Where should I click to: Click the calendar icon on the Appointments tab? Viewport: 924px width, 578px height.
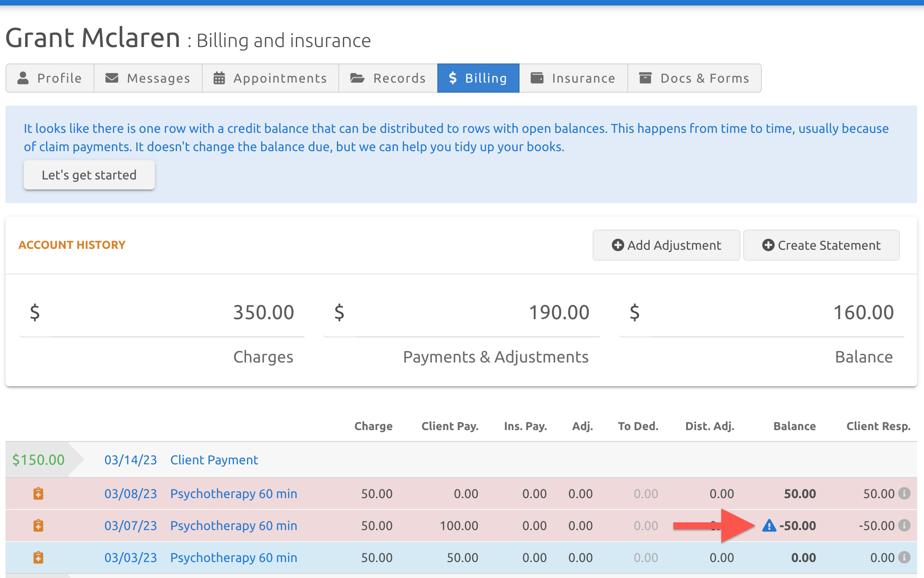(x=219, y=78)
